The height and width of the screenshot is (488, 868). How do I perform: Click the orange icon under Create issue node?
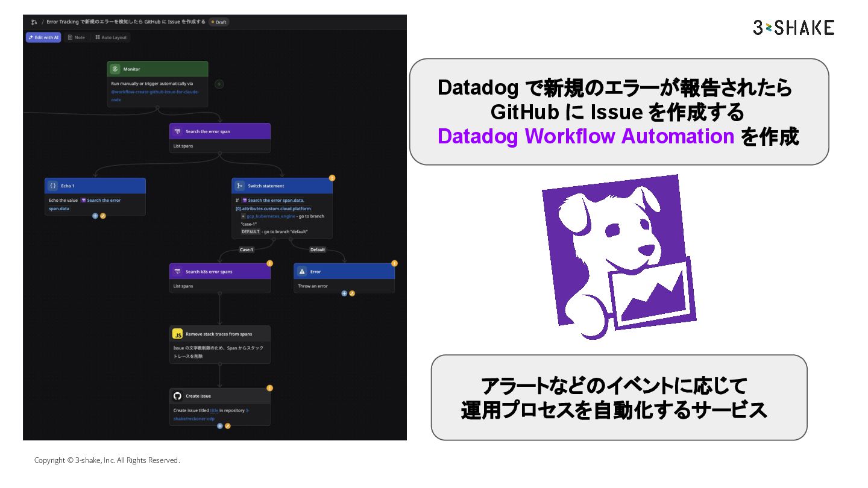227,426
